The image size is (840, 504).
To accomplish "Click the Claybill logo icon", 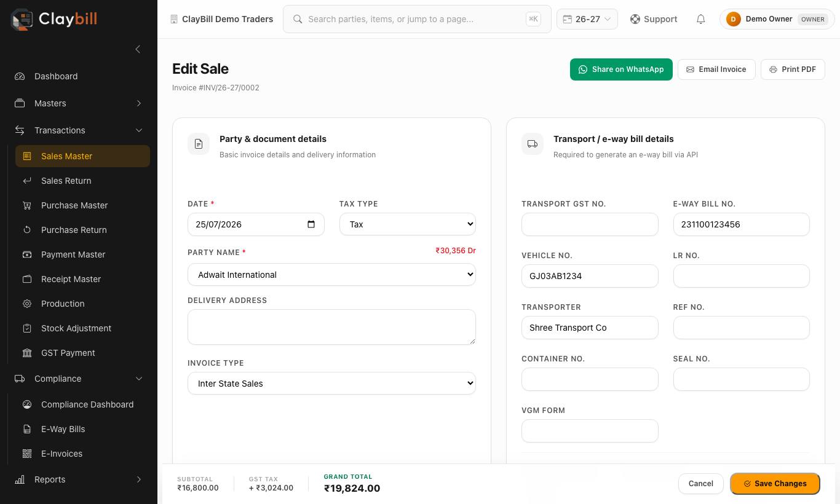I will click(x=22, y=19).
